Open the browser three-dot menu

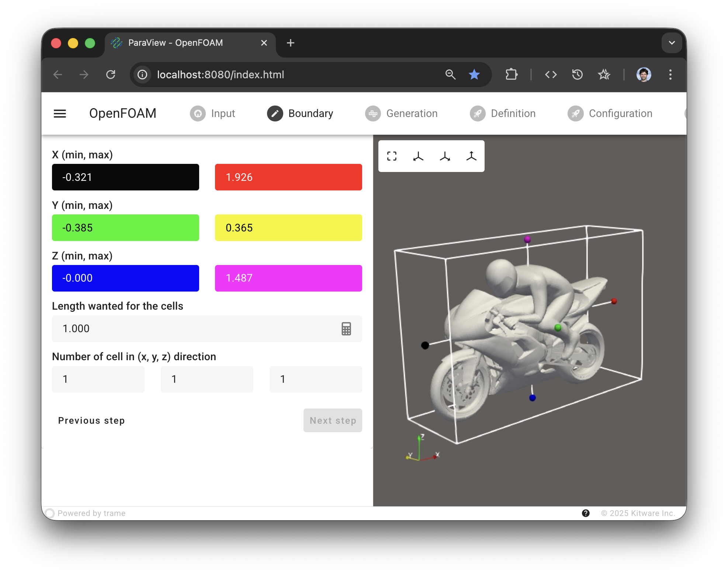tap(670, 75)
